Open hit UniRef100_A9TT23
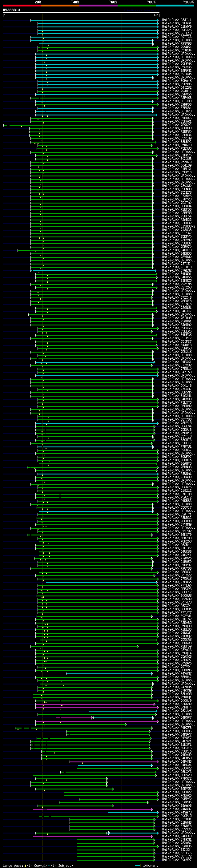 click(x=176, y=37)
